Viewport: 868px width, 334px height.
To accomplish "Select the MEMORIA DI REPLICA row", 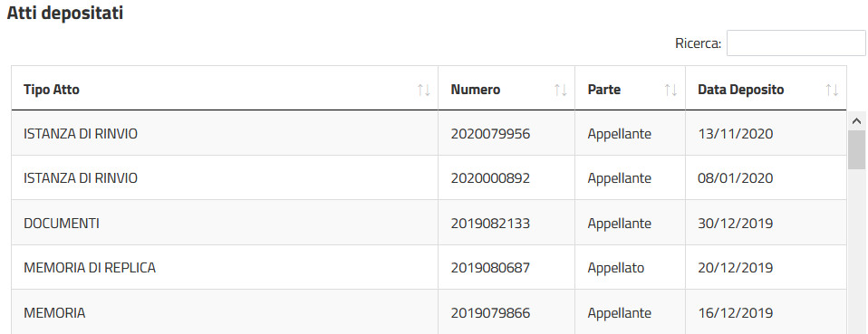I will 429,268.
